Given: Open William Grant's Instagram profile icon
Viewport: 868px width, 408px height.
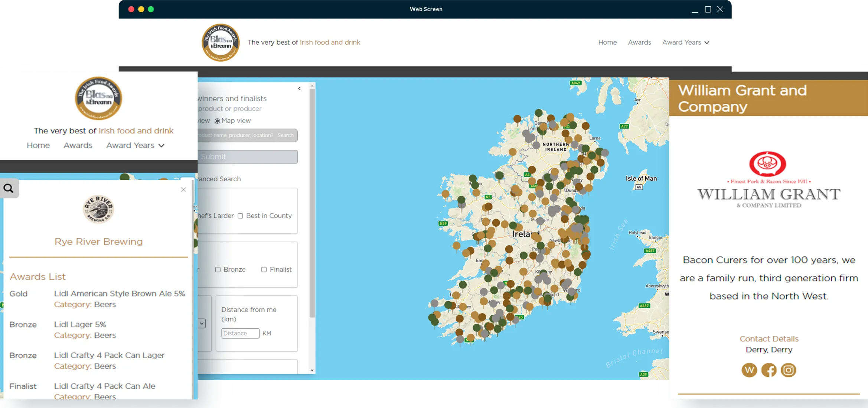Looking at the screenshot, I should pyautogui.click(x=789, y=370).
